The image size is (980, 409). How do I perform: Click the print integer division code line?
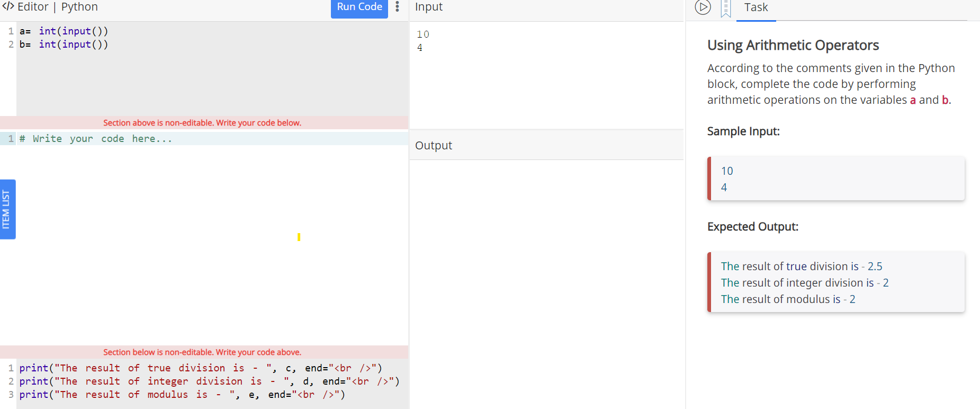click(x=210, y=381)
